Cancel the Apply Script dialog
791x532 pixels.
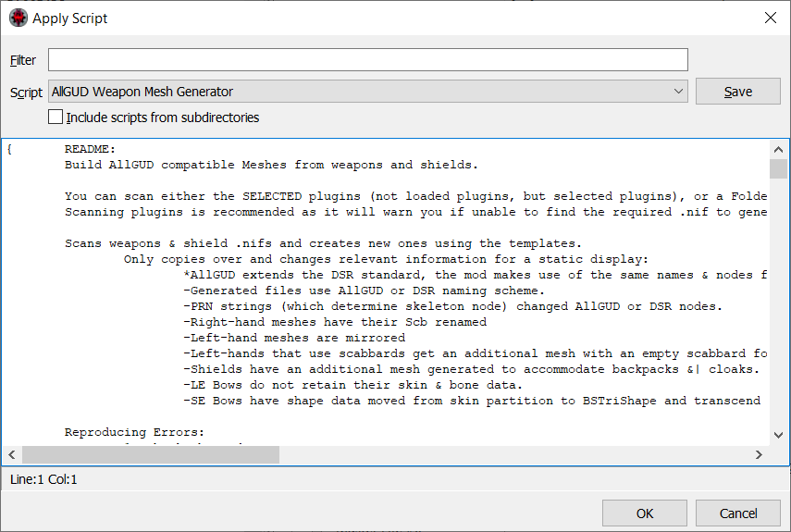click(x=737, y=513)
